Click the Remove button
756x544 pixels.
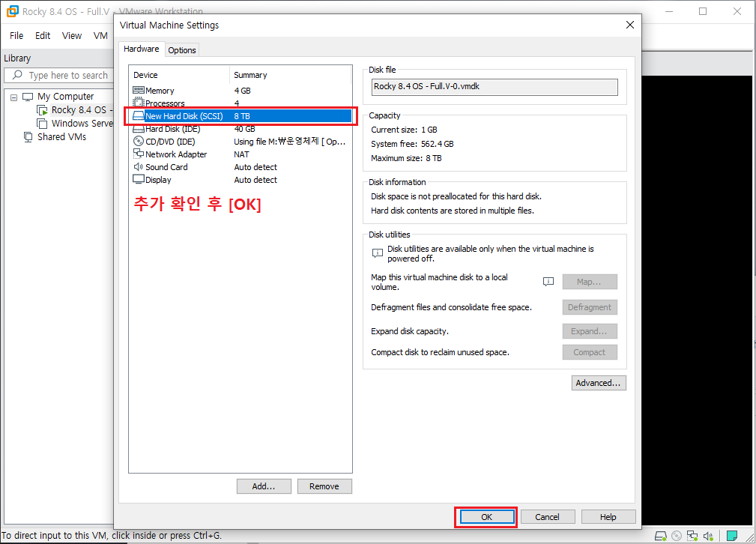coord(324,486)
